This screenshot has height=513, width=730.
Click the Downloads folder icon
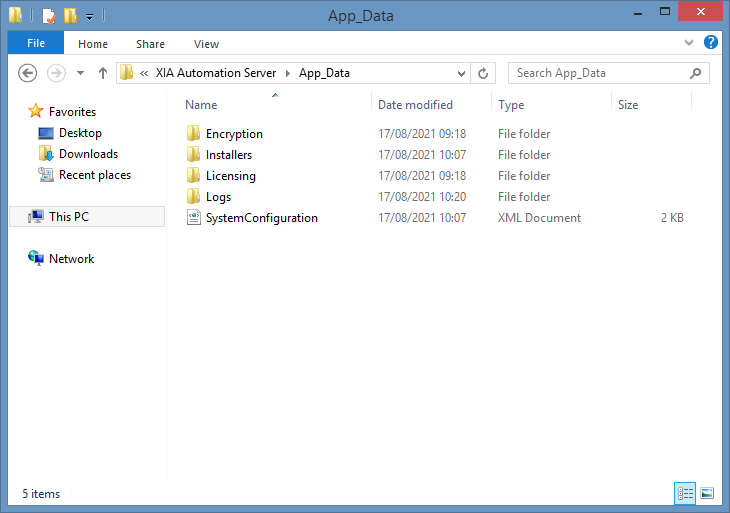tap(46, 154)
